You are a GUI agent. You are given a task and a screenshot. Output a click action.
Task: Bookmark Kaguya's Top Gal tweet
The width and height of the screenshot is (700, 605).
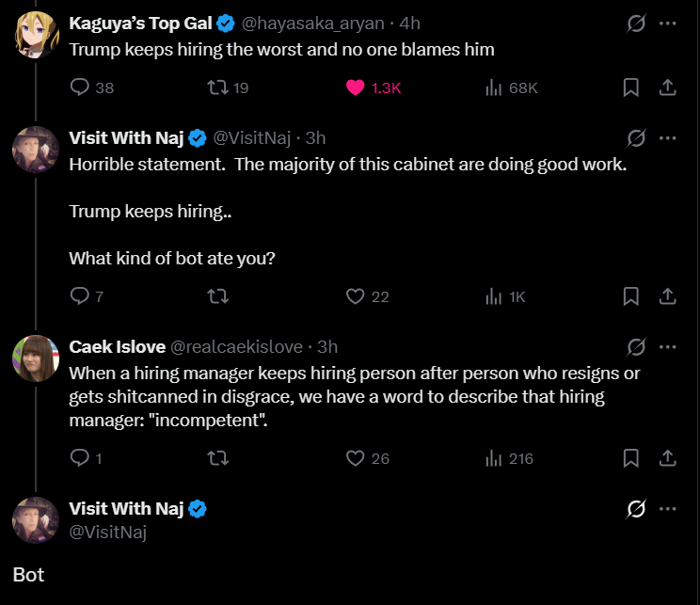tap(631, 88)
